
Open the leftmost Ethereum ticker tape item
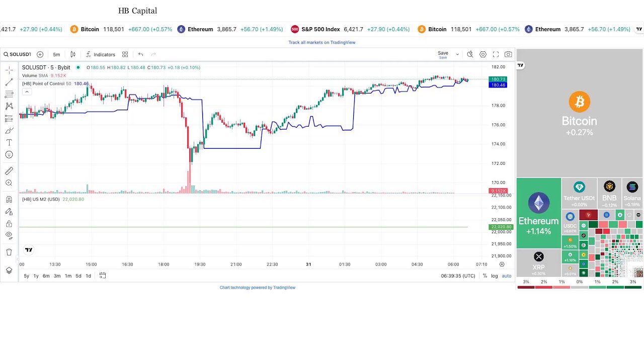coord(230,29)
